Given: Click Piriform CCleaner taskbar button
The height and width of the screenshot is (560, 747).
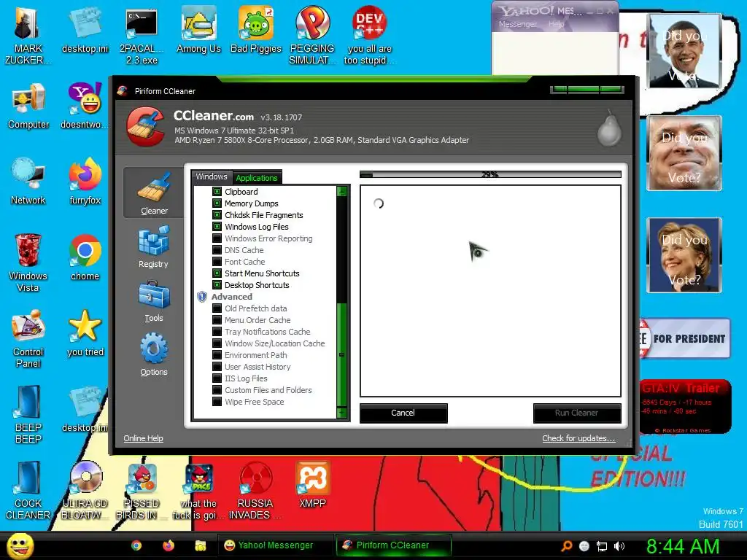Looking at the screenshot, I should point(393,545).
